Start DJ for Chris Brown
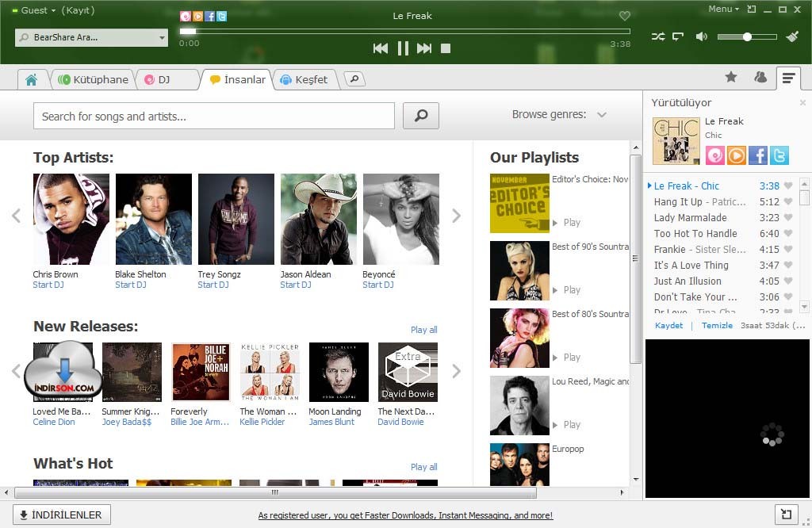812x528 pixels. click(x=48, y=285)
